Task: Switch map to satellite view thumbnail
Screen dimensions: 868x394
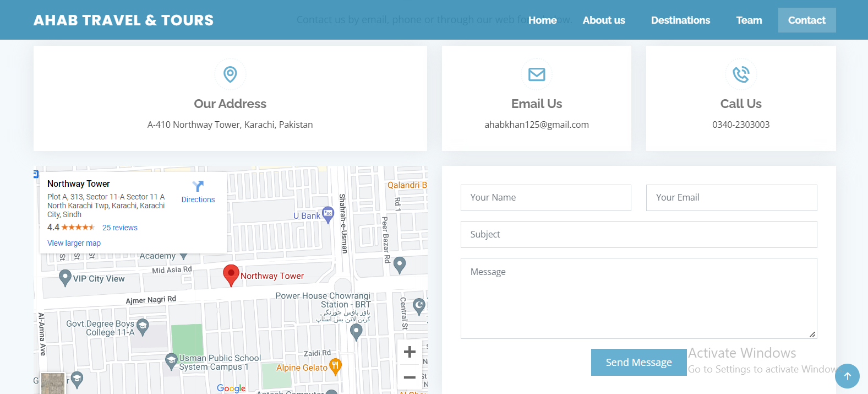Action: (53, 383)
